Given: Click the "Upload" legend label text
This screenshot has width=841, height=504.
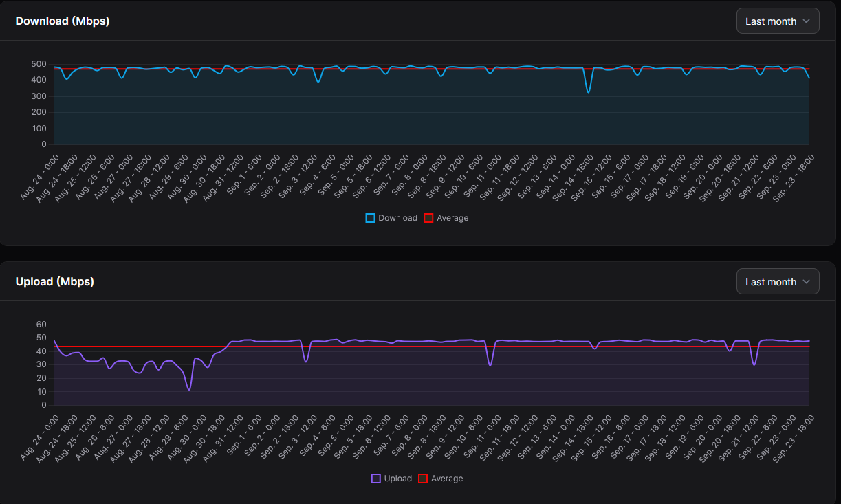Looking at the screenshot, I should 398,479.
